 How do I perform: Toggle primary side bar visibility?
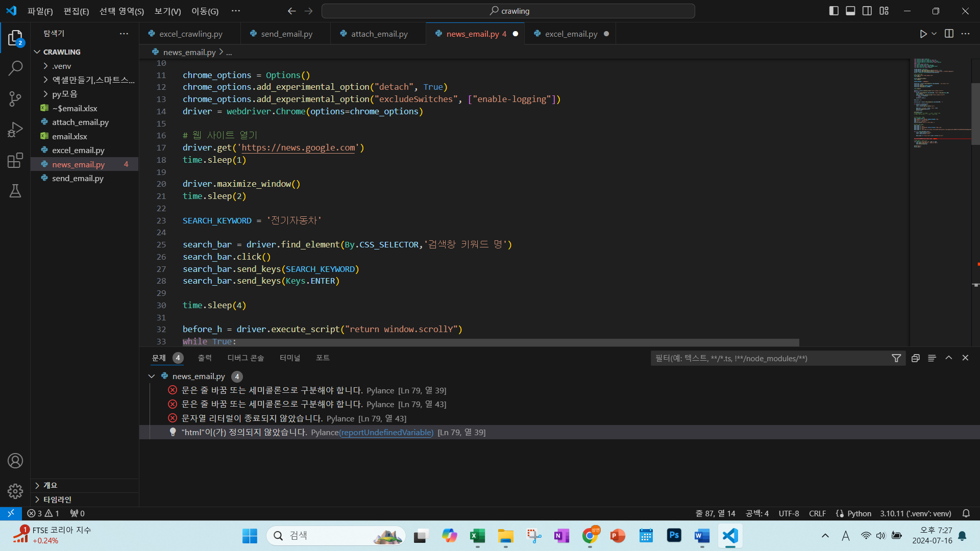[834, 11]
